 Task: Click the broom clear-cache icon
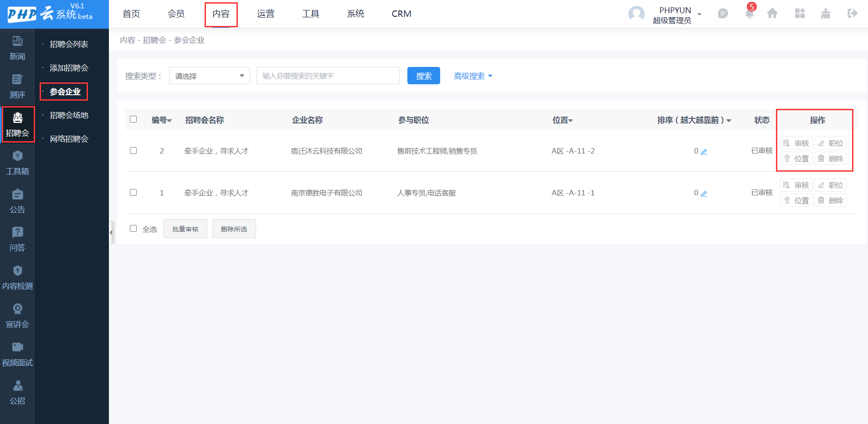825,14
